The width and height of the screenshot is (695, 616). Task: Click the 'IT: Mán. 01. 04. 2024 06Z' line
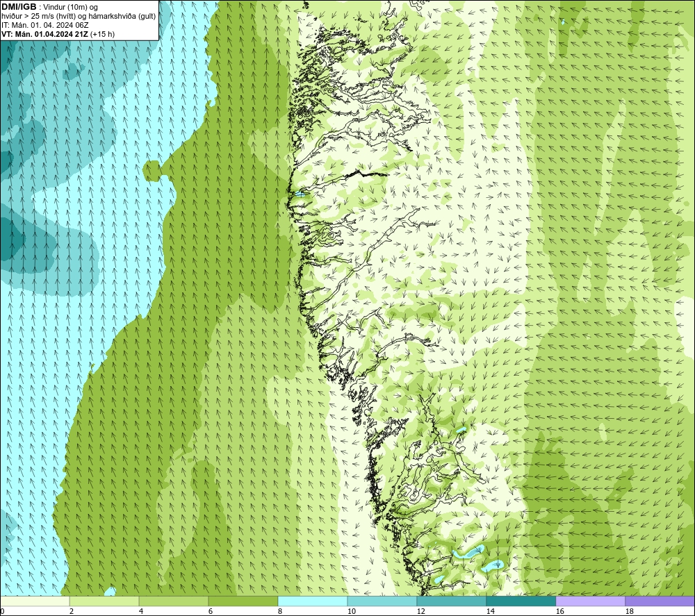(x=44, y=25)
